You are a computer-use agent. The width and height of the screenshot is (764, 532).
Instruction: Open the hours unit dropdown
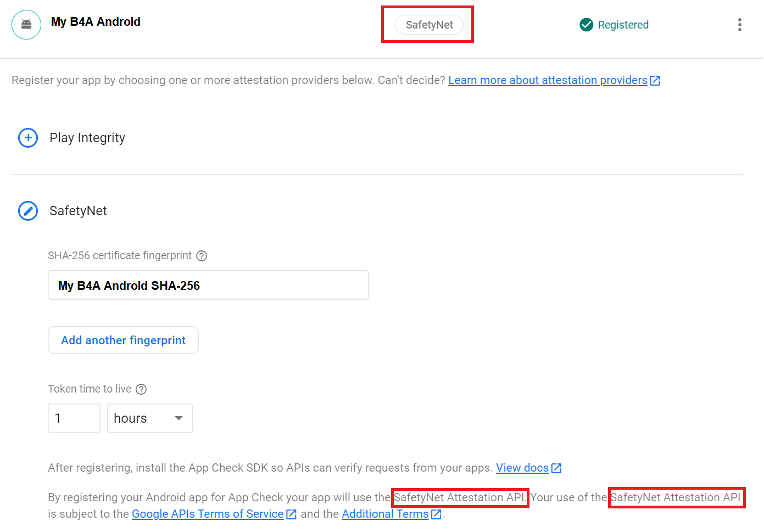coord(149,418)
